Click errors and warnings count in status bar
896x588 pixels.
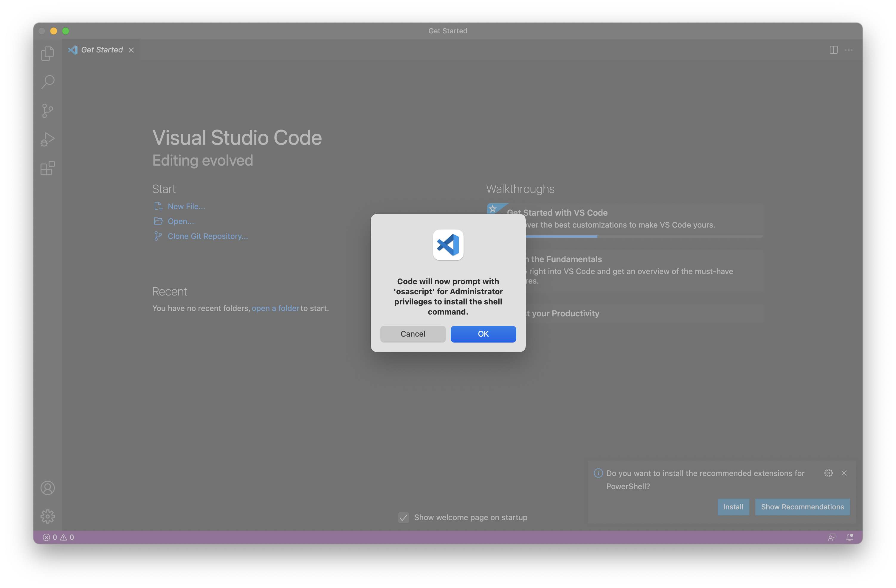tap(58, 537)
